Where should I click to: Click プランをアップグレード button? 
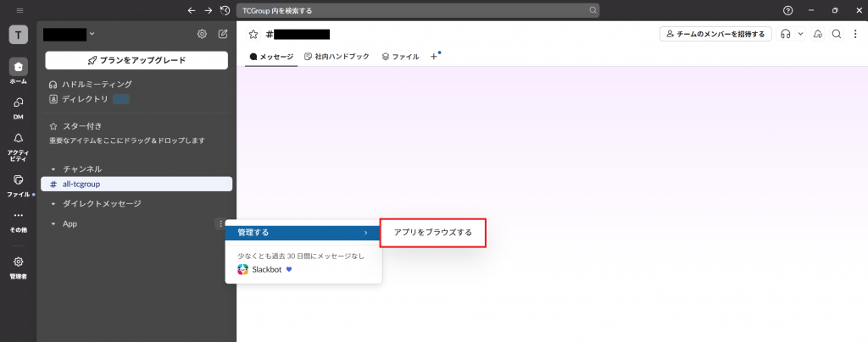pos(136,60)
